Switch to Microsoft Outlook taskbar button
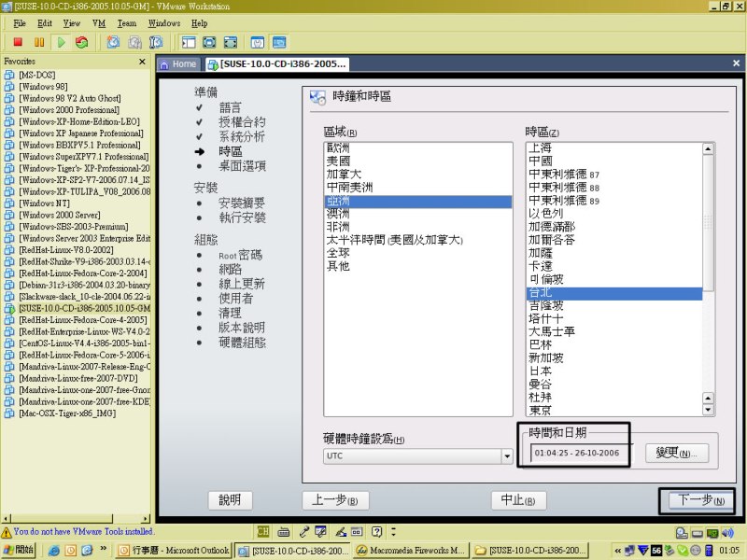This screenshot has width=747, height=560. click(x=174, y=551)
